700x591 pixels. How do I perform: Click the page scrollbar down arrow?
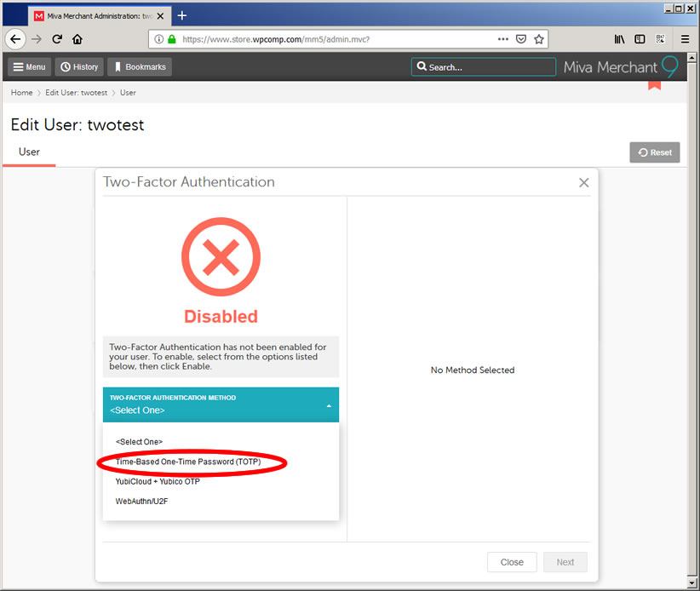(x=692, y=583)
